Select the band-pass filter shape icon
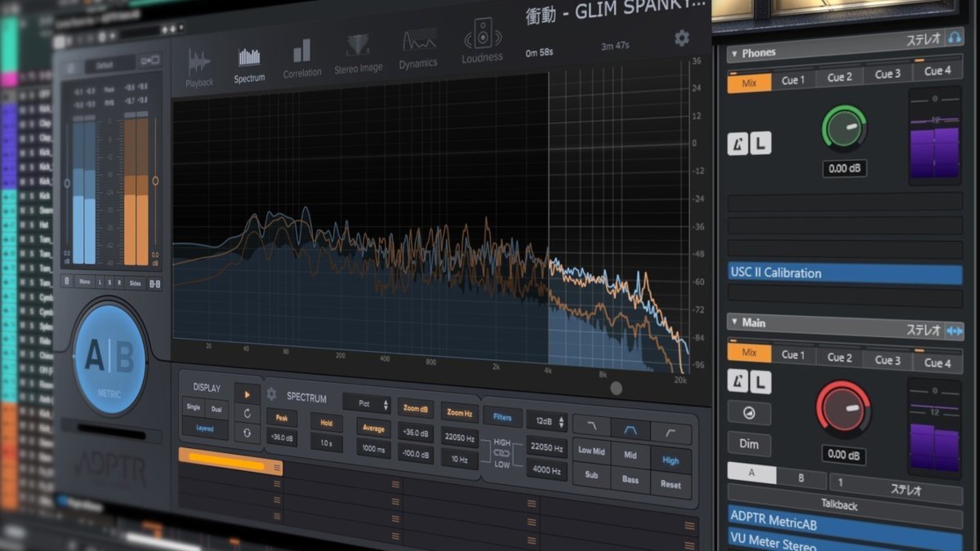980x551 pixels. click(631, 430)
